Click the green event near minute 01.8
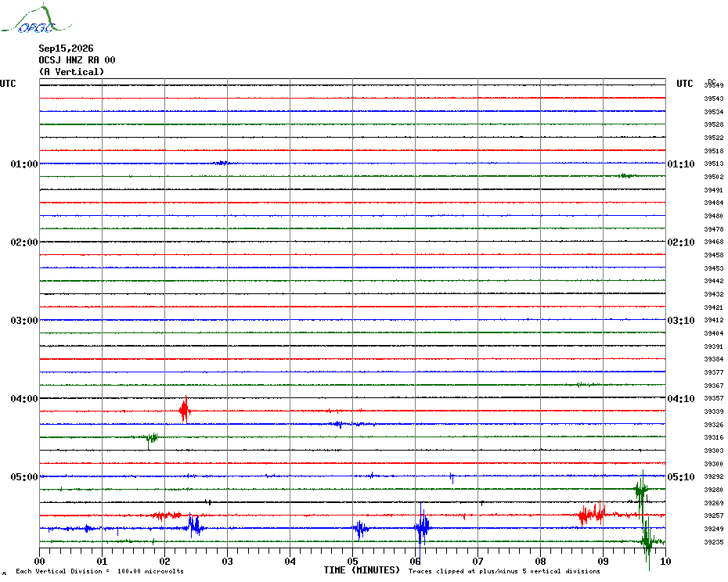The width and height of the screenshot is (728, 582). tap(150, 439)
